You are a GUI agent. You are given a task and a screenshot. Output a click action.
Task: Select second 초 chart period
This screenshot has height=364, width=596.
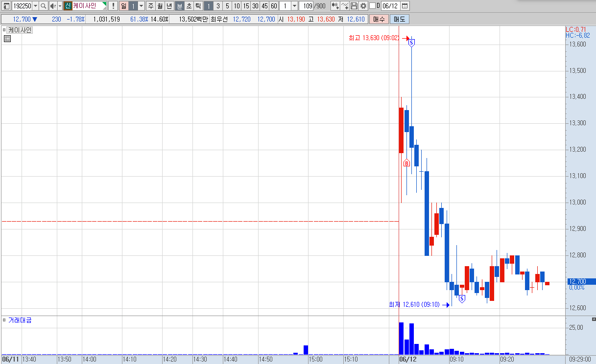point(189,6)
